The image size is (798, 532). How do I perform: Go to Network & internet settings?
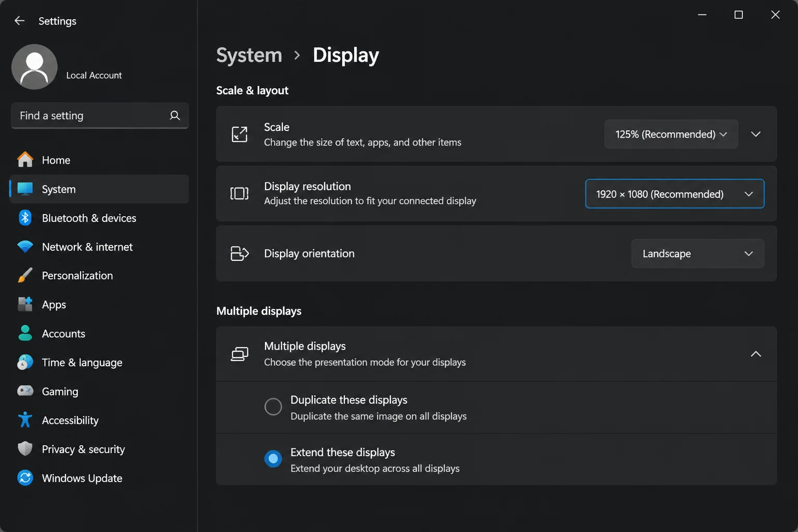coord(100,247)
